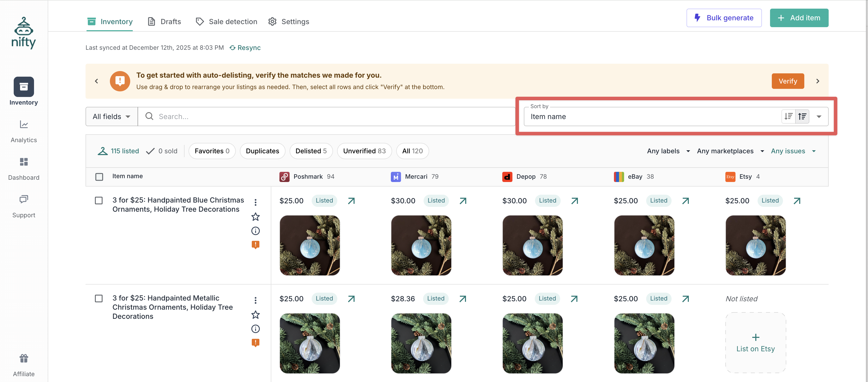
Task: Click orange warning icon on Metallic Ornaments item
Action: pos(255,343)
